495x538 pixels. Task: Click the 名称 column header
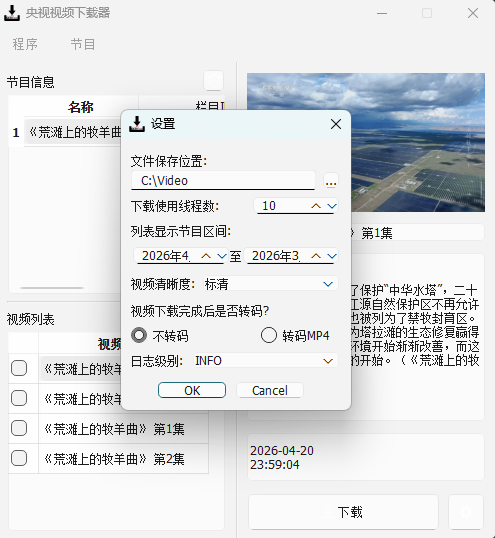pyautogui.click(x=80, y=107)
